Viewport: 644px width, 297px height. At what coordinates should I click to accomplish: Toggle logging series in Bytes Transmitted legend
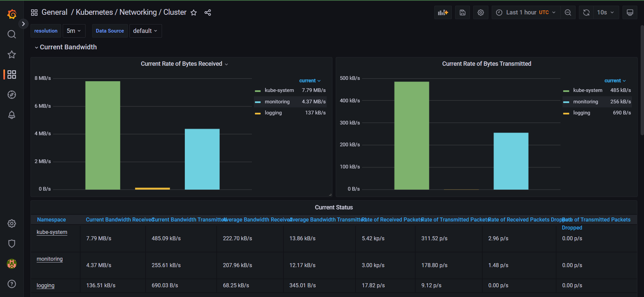click(582, 113)
